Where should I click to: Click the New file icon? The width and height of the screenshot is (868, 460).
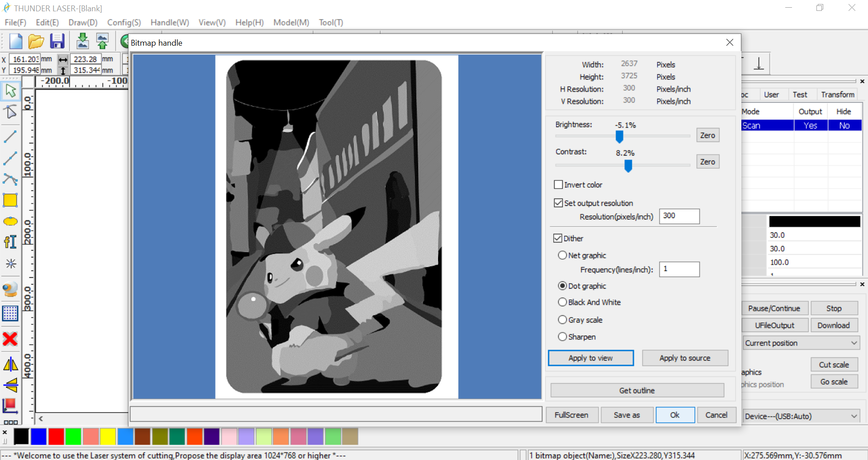click(16, 41)
